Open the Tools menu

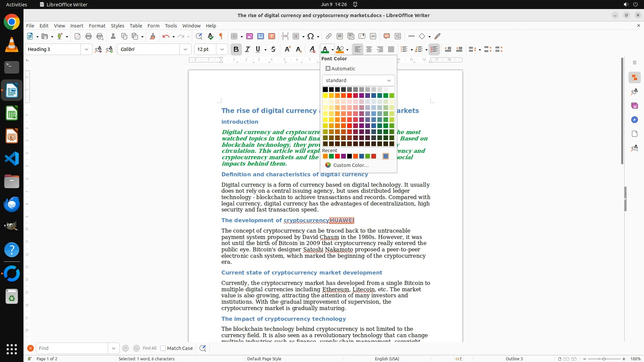171,26
